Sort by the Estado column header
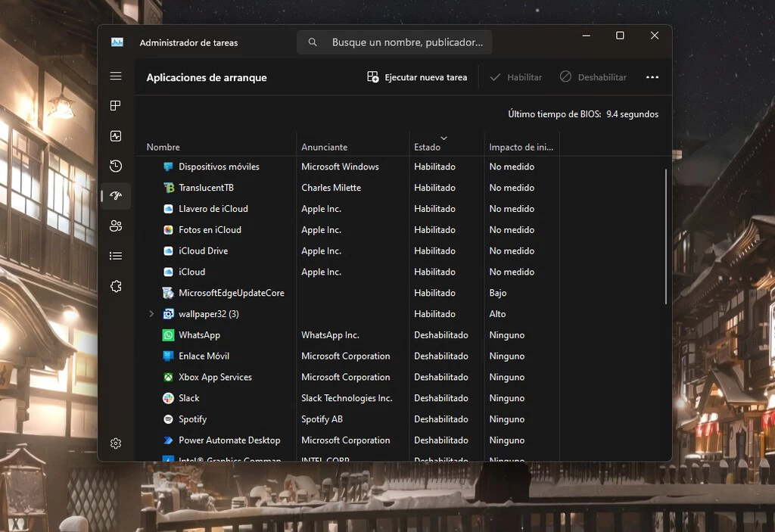This screenshot has height=532, width=775. [428, 148]
